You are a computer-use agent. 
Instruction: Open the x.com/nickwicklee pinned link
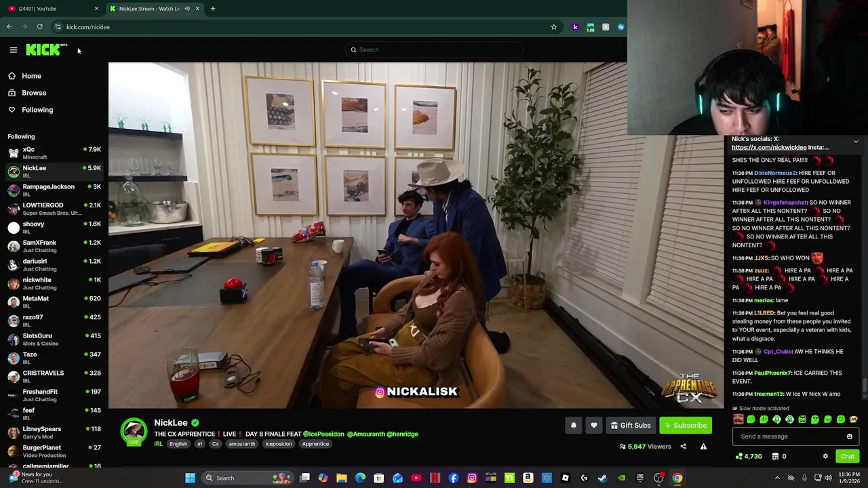point(769,147)
